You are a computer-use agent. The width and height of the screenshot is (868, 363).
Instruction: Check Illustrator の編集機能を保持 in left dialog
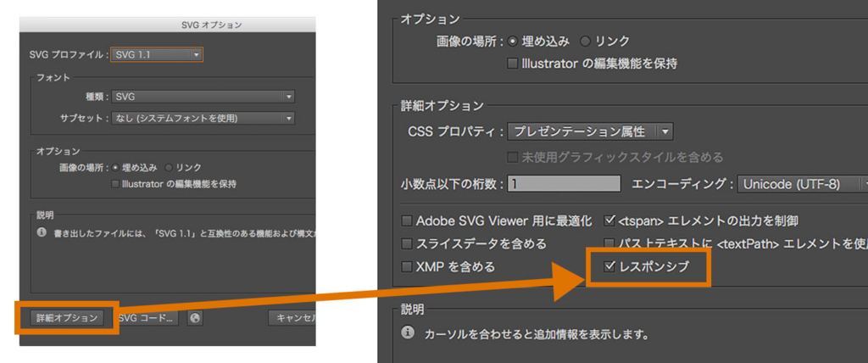coord(115,184)
